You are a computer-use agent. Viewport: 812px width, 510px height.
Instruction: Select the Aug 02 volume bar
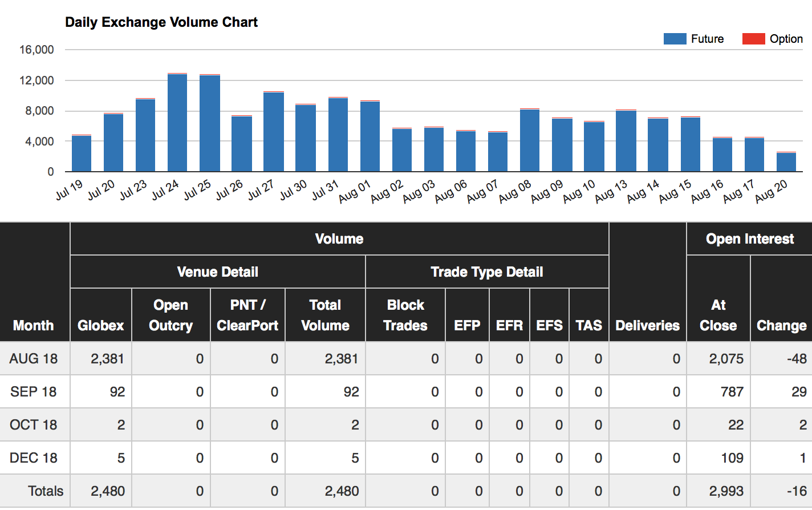point(402,149)
